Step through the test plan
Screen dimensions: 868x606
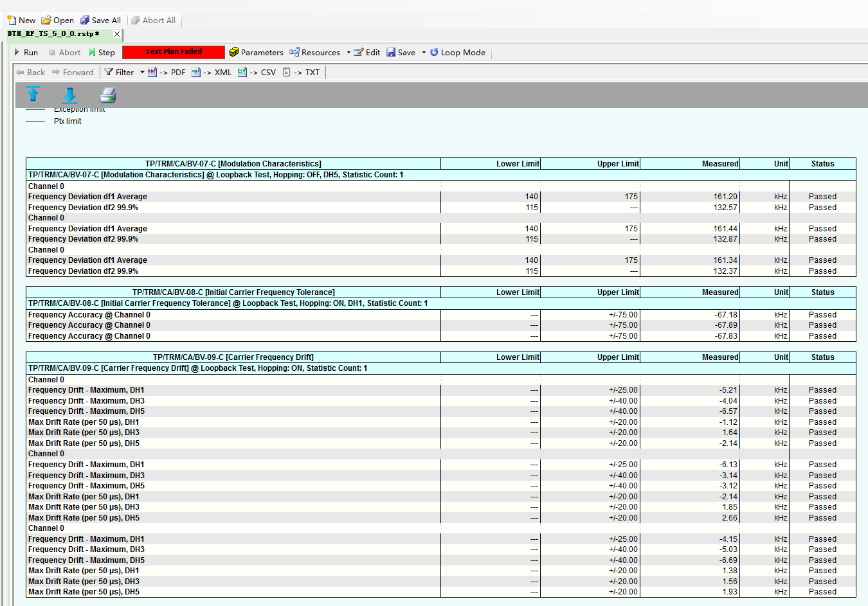pyautogui.click(x=102, y=53)
